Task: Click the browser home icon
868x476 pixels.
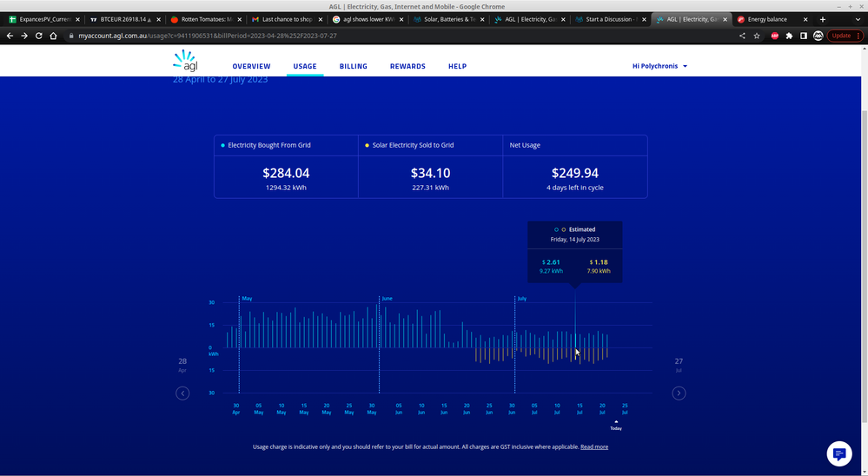Action: 54,36
